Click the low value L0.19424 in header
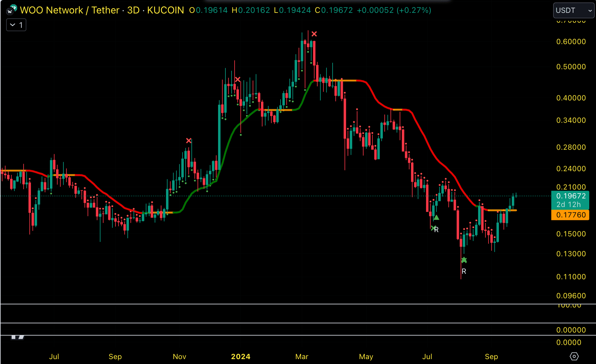This screenshot has width=596, height=364. (x=292, y=10)
